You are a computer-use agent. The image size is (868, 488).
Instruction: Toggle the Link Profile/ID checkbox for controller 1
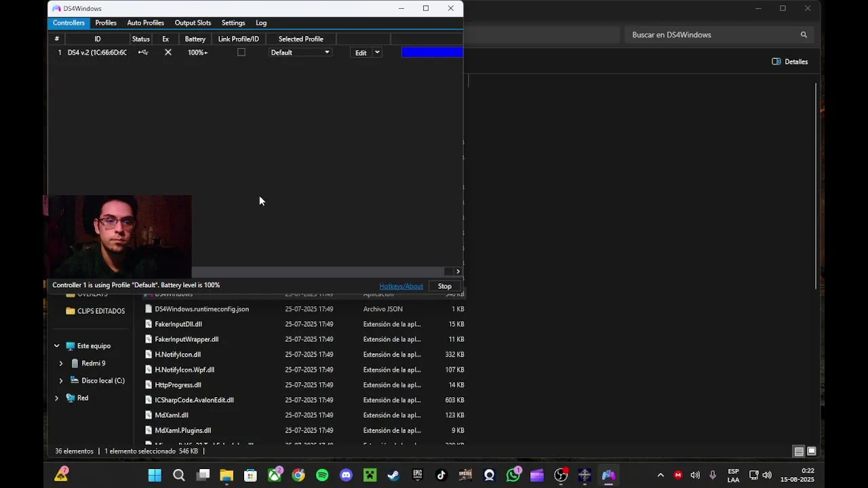tap(241, 52)
